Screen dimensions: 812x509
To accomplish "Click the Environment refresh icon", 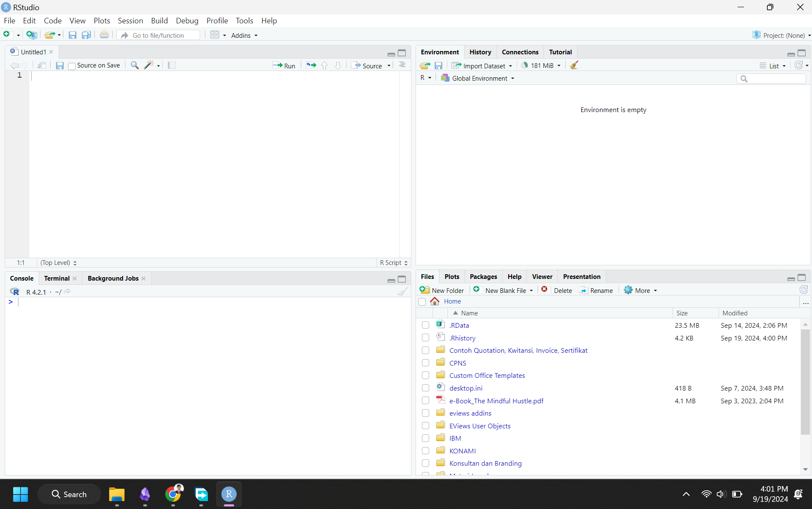I will click(799, 65).
